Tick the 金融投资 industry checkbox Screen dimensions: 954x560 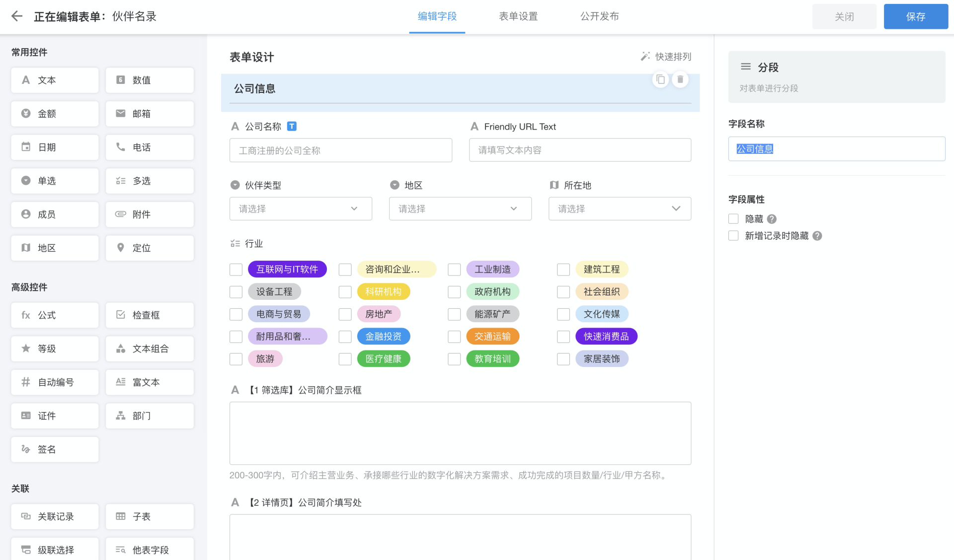click(345, 337)
